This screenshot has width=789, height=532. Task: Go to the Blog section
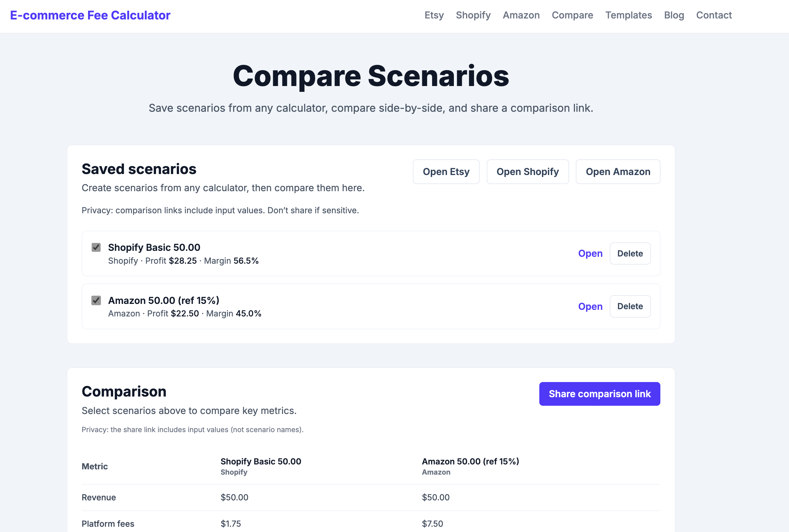point(674,15)
